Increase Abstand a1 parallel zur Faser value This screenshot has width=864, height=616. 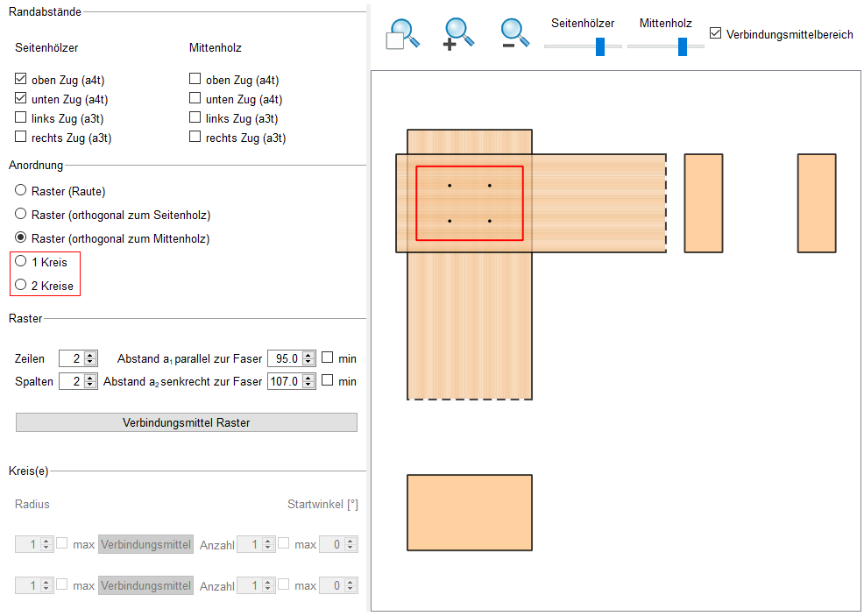click(x=308, y=355)
